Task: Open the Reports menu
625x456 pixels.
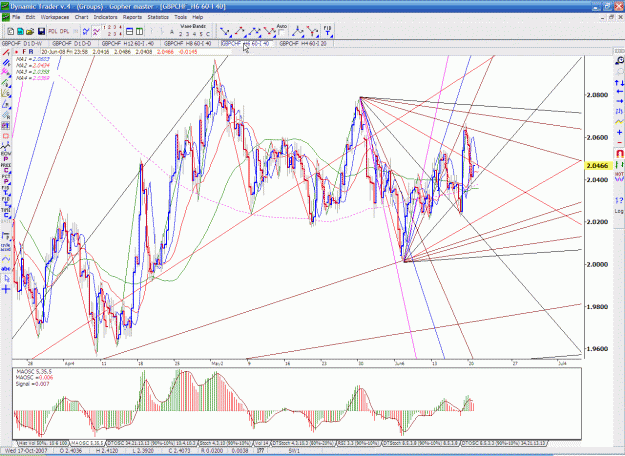Action: click(132, 17)
